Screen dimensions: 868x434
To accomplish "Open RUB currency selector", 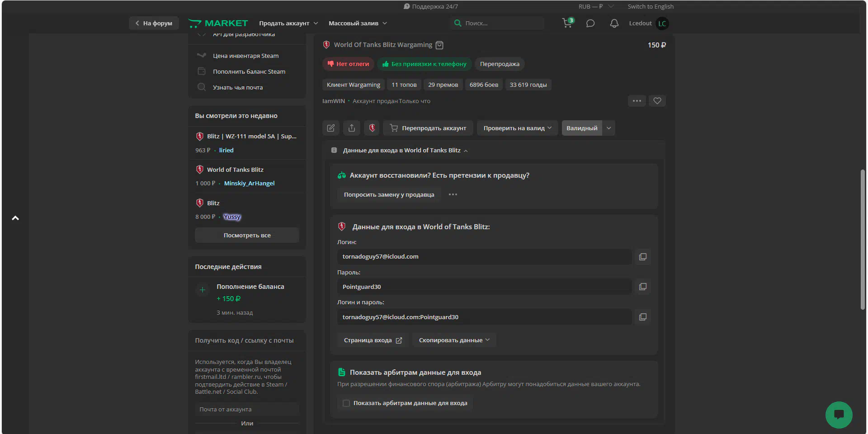I will 596,6.
